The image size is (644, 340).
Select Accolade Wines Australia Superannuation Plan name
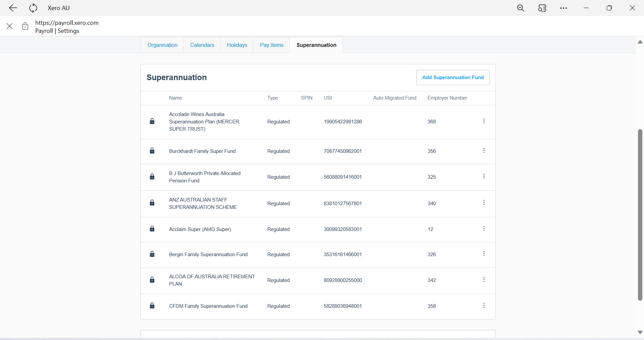tap(204, 122)
